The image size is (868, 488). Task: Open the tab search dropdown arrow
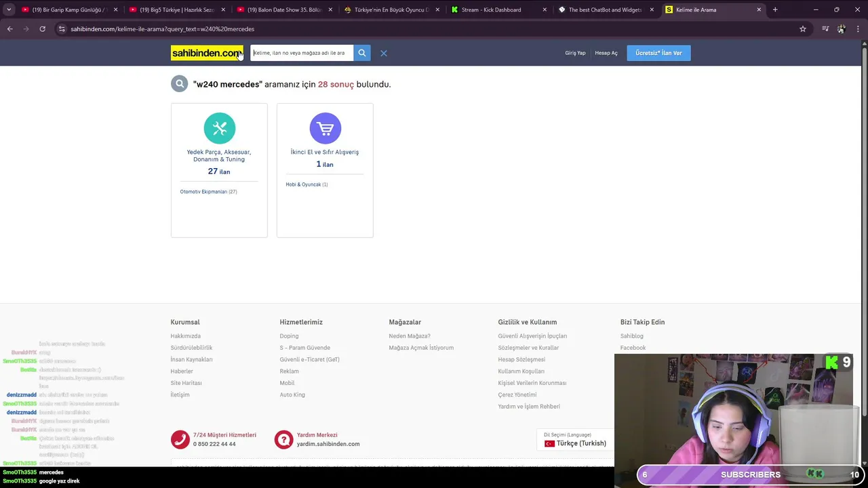click(x=9, y=9)
